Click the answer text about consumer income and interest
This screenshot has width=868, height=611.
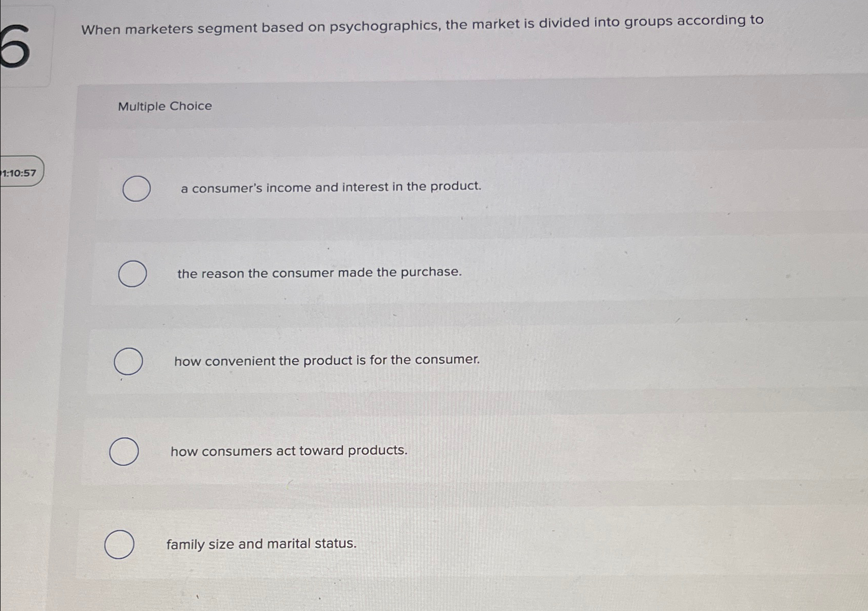(x=330, y=188)
